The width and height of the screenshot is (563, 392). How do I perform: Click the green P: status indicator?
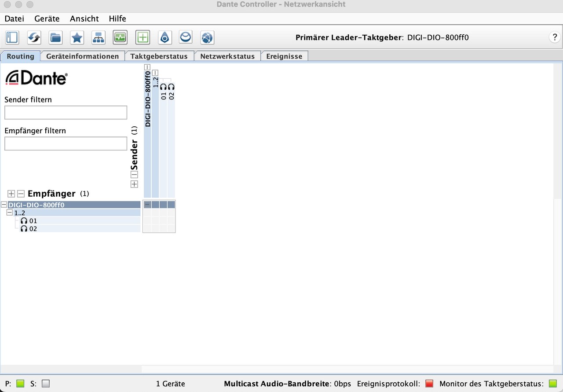[20, 383]
